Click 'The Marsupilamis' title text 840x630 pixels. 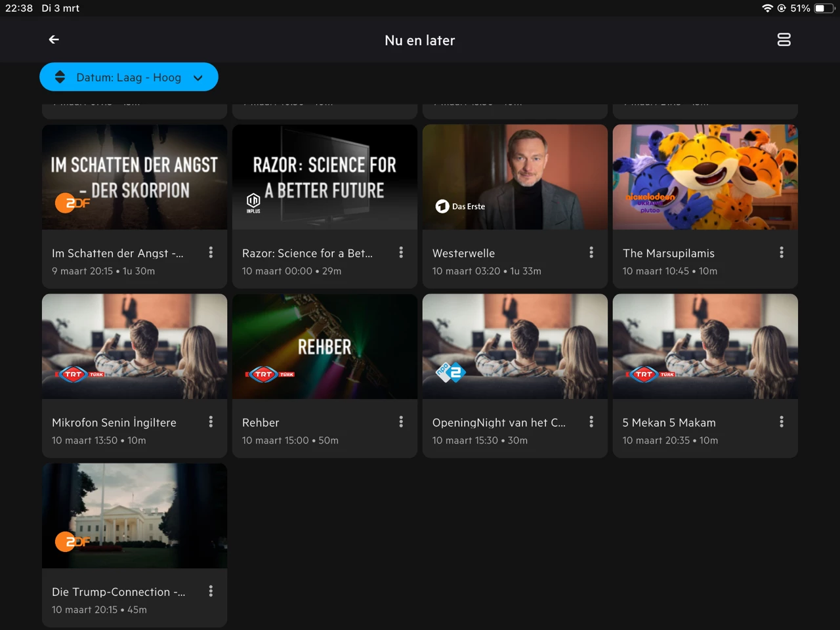(669, 253)
